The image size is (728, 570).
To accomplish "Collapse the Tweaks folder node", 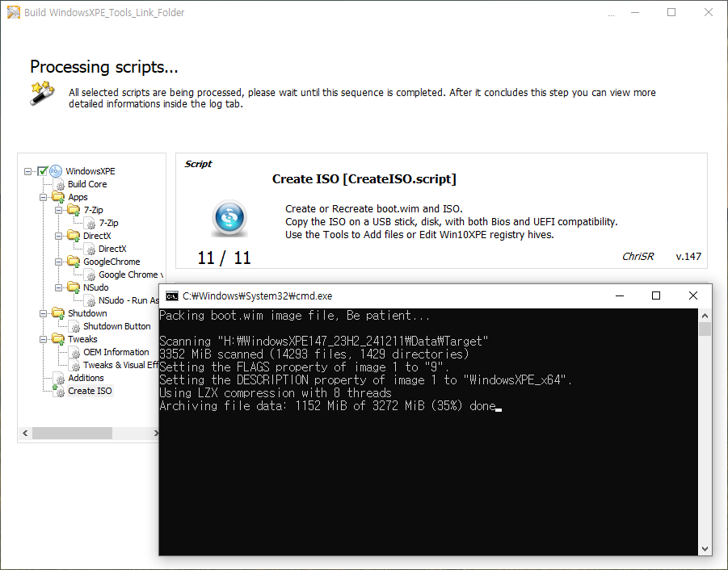I will [43, 339].
